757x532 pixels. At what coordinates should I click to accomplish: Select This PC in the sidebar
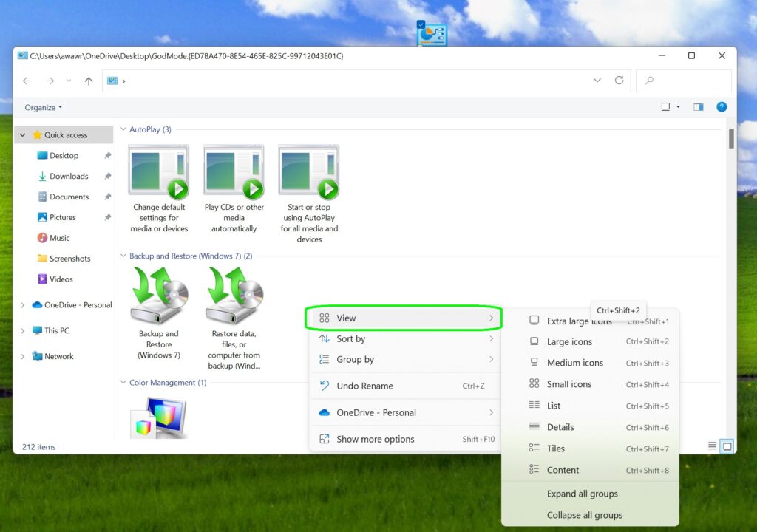(56, 331)
